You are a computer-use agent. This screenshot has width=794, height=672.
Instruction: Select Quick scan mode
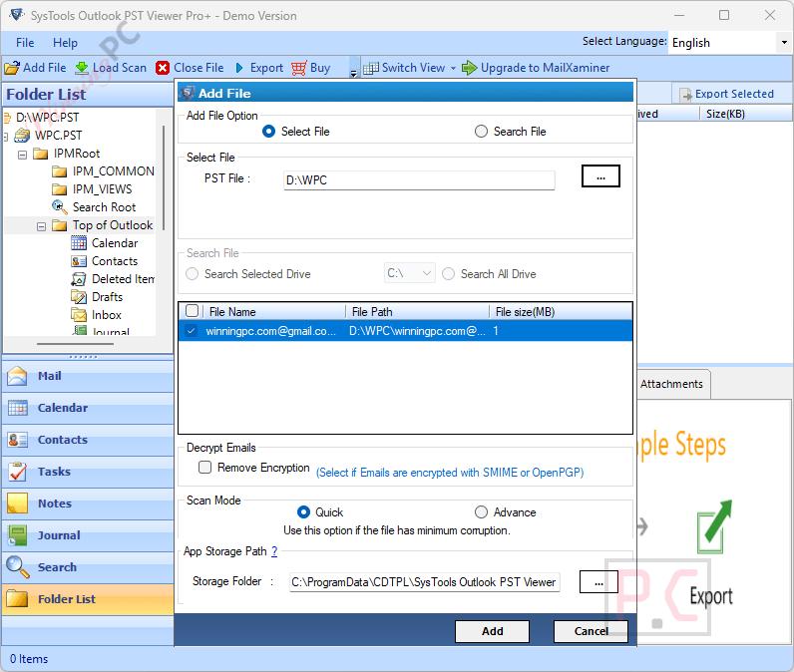[x=303, y=512]
